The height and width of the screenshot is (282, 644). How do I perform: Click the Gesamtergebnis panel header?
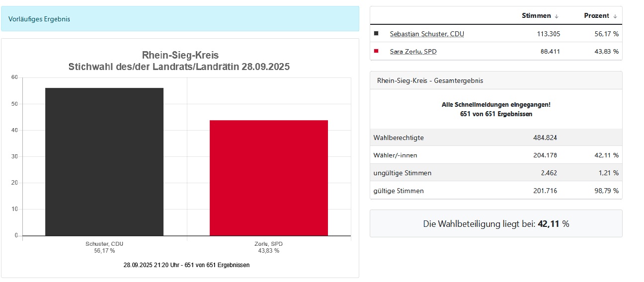click(x=495, y=80)
